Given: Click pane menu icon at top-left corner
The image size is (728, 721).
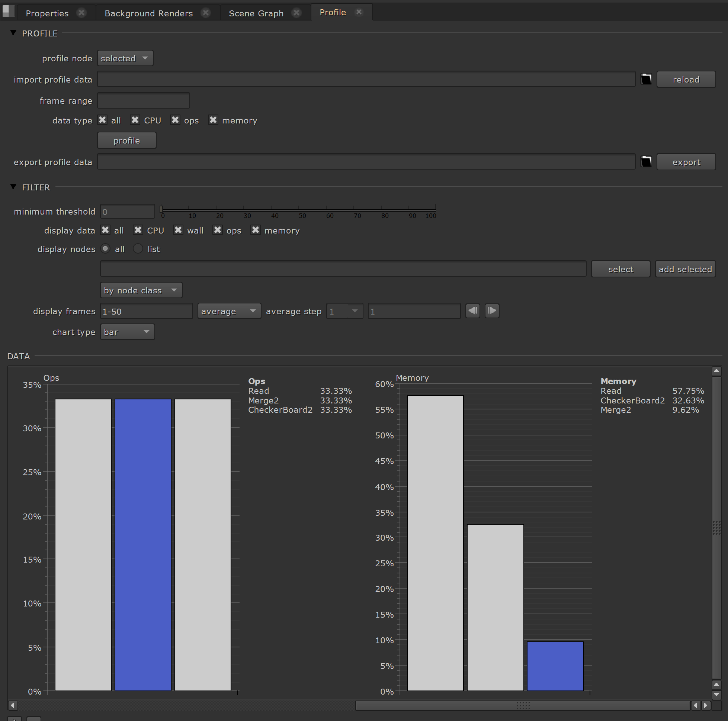Looking at the screenshot, I should pyautogui.click(x=8, y=11).
